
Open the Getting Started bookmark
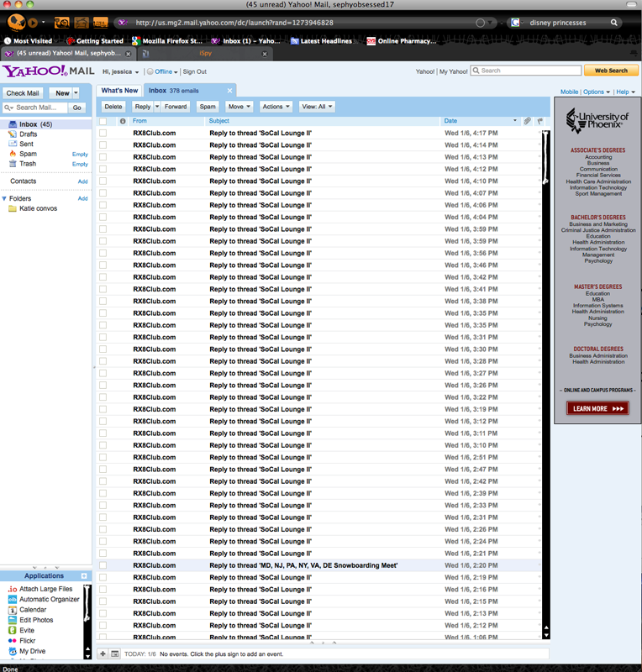(95, 41)
